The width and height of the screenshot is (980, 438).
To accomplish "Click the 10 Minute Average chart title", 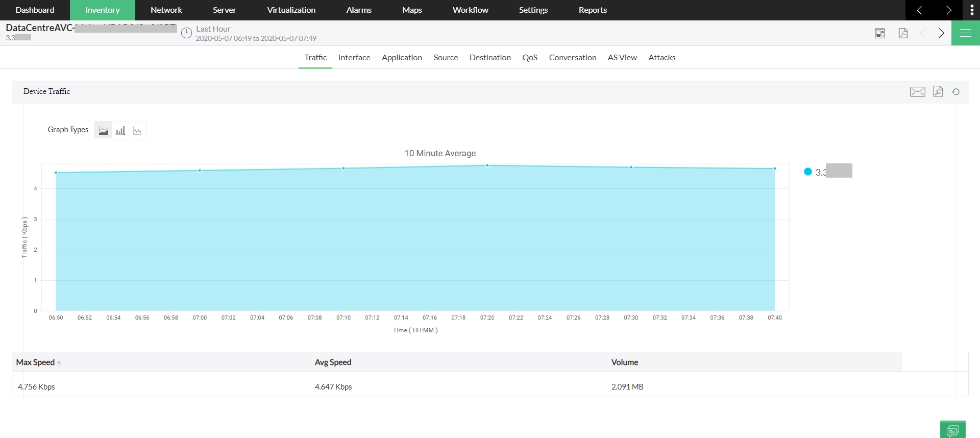I will coord(440,153).
